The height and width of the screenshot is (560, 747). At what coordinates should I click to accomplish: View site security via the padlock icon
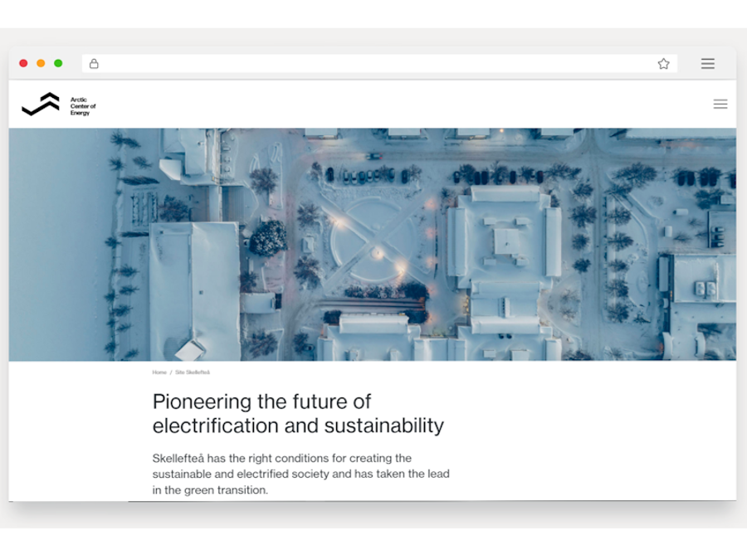coord(94,64)
